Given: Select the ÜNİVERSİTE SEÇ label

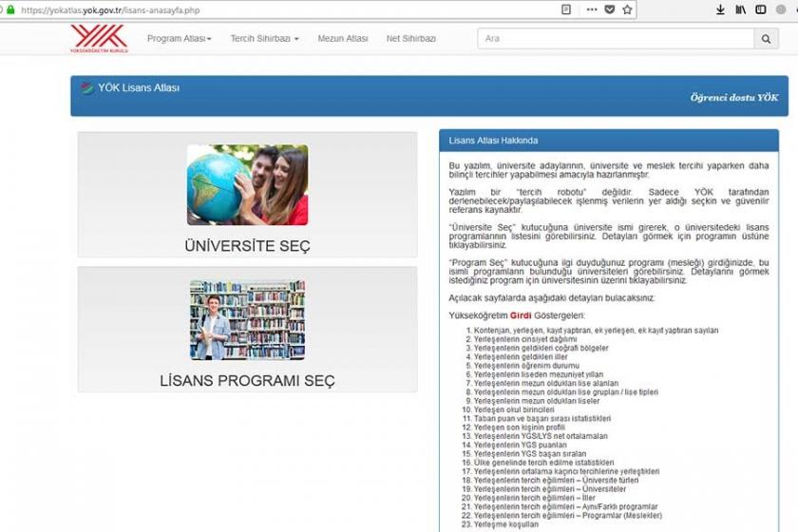Looking at the screenshot, I should 247,246.
